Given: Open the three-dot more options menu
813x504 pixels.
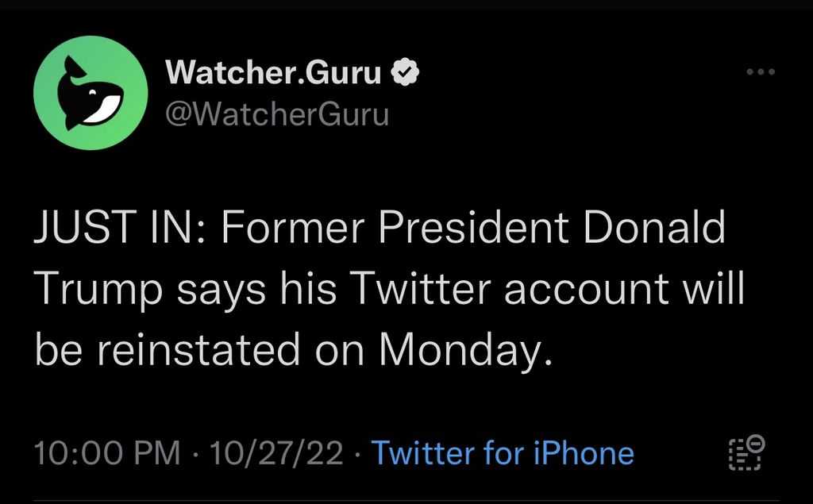Looking at the screenshot, I should 761,72.
